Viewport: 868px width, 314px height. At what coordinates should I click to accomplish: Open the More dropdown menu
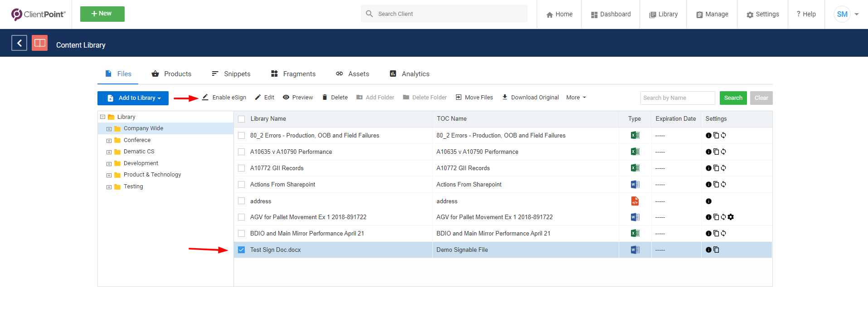[x=576, y=98]
